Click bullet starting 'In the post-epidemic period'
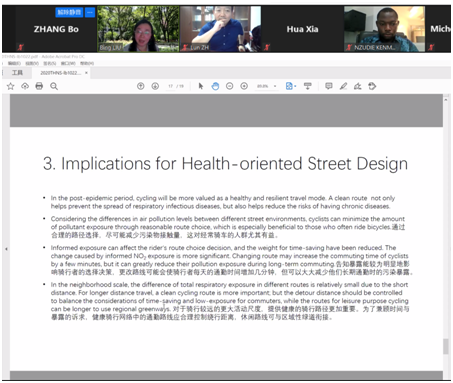The width and height of the screenshot is (453, 383). coord(223,202)
